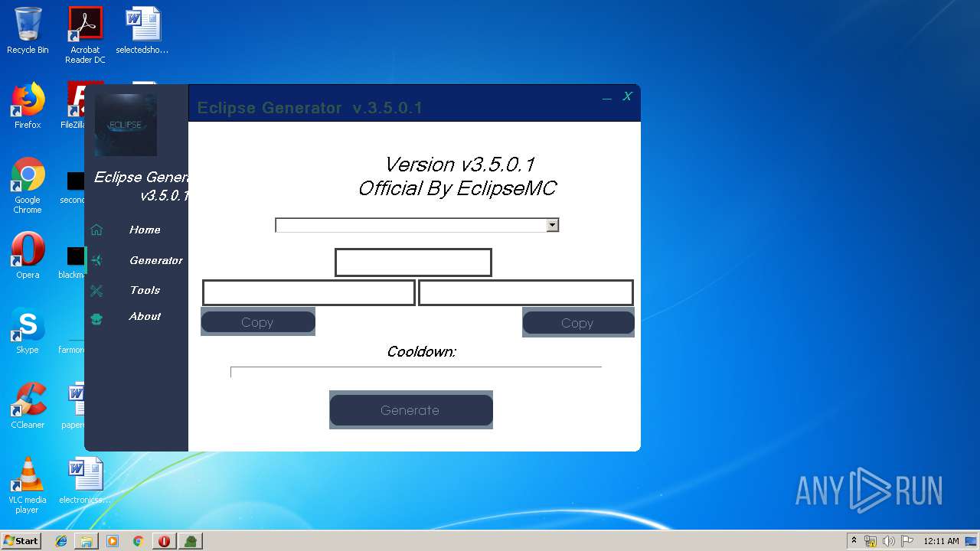This screenshot has height=551, width=980.
Task: Open the Tools menu item
Action: pos(145,290)
